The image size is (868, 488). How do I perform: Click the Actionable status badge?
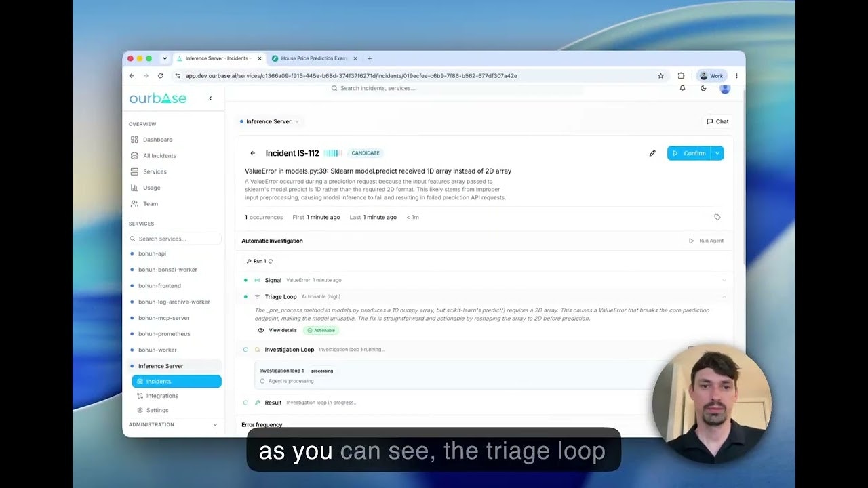pyautogui.click(x=321, y=330)
